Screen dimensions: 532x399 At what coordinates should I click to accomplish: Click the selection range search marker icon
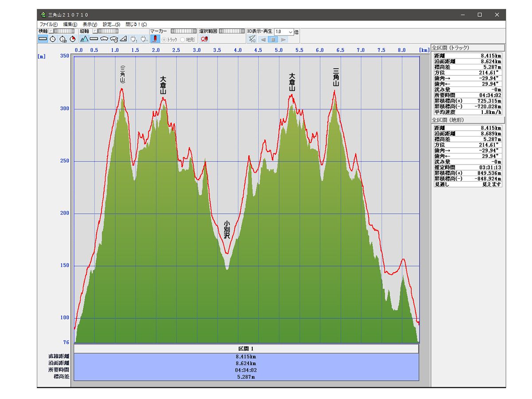[204, 39]
